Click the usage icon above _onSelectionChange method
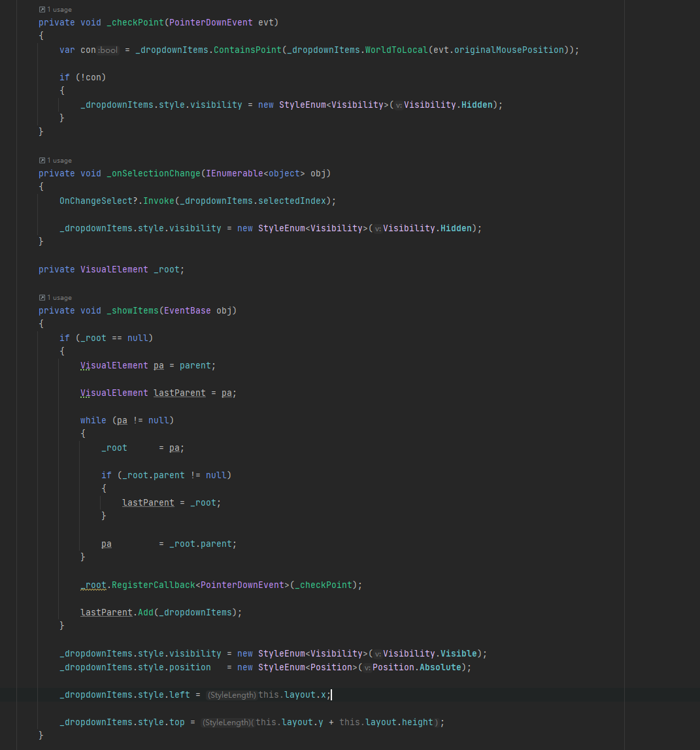Image resolution: width=700 pixels, height=750 pixels. point(42,160)
